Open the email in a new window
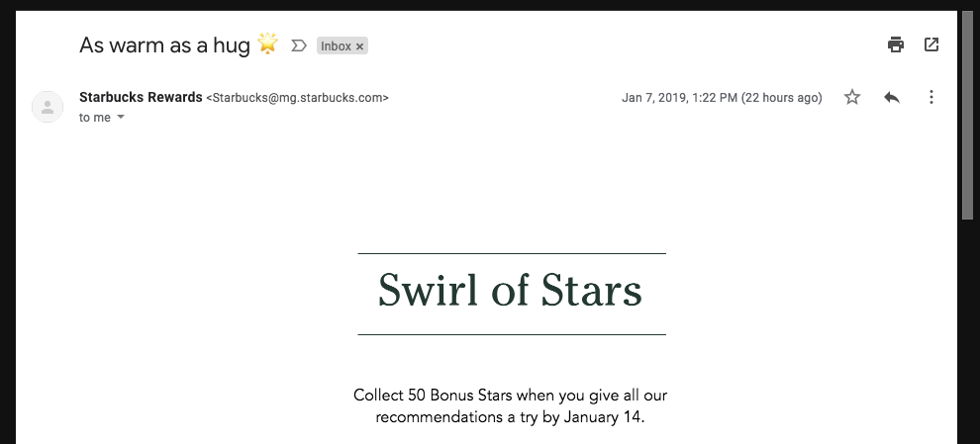The height and width of the screenshot is (444, 980). click(931, 44)
